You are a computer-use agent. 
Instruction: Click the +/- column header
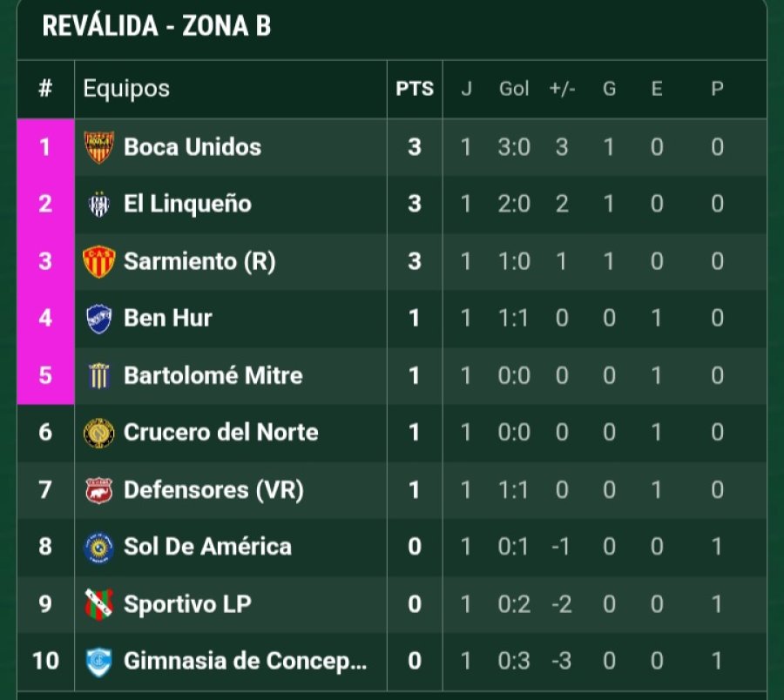[x=562, y=89]
